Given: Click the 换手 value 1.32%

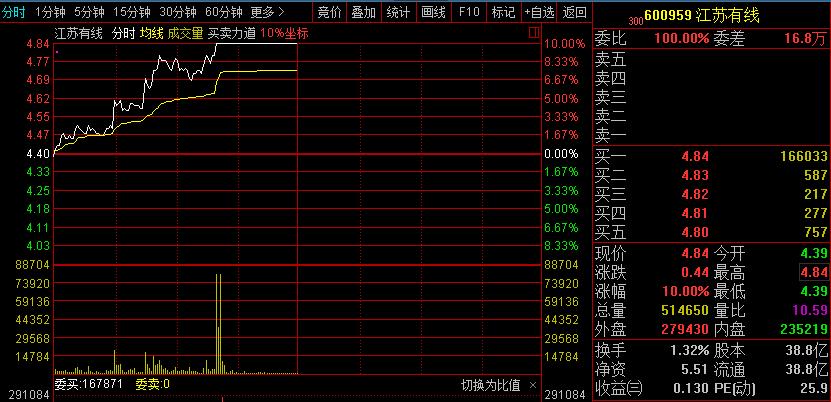Looking at the screenshot, I should pos(689,350).
